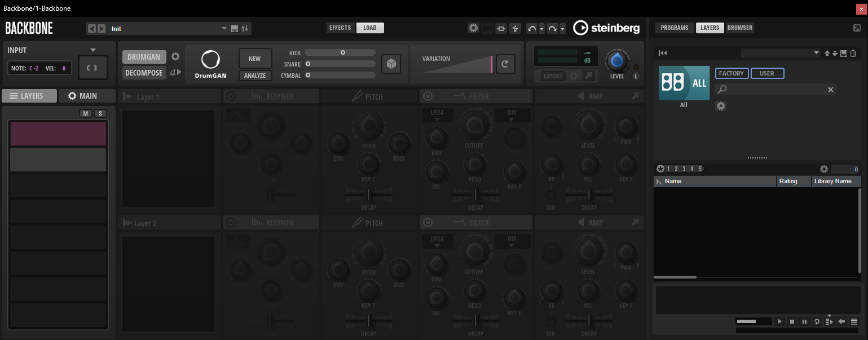Click the New button

pyautogui.click(x=255, y=59)
